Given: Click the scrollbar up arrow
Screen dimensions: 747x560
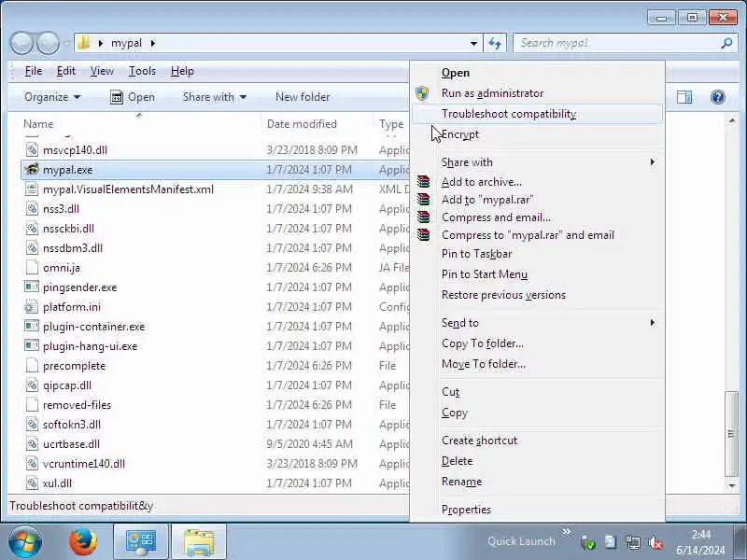Looking at the screenshot, I should 732,121.
